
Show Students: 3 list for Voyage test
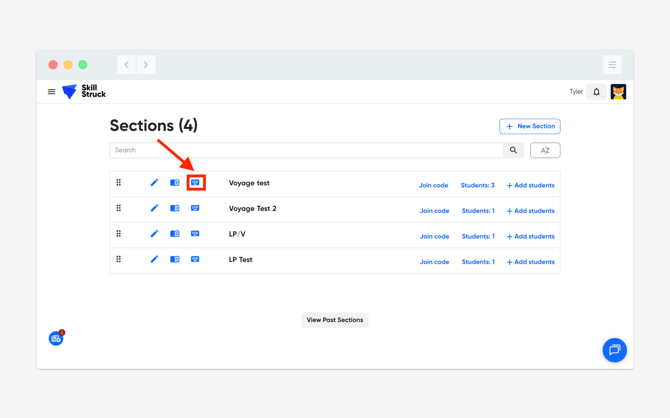tap(477, 185)
